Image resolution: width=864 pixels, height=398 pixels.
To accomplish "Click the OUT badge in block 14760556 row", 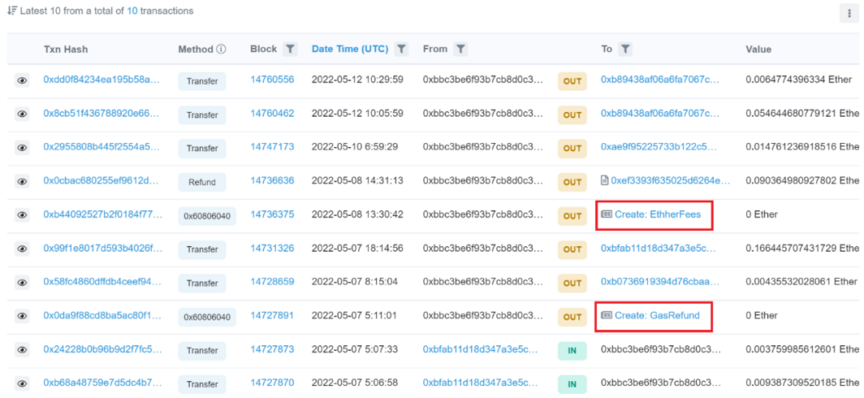I will point(572,81).
